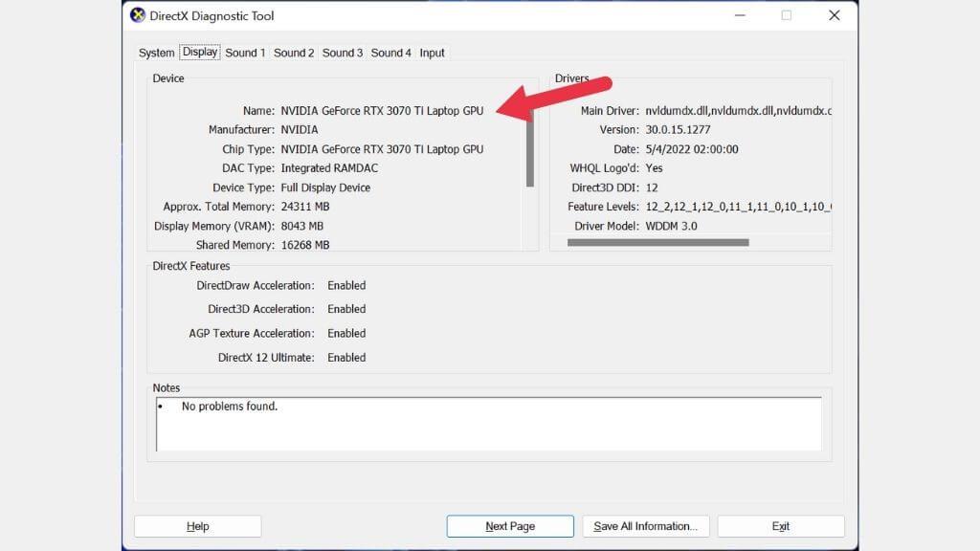Click DirectDraw Acceleration Enabled value
Image resolution: width=980 pixels, height=551 pixels.
click(x=346, y=285)
